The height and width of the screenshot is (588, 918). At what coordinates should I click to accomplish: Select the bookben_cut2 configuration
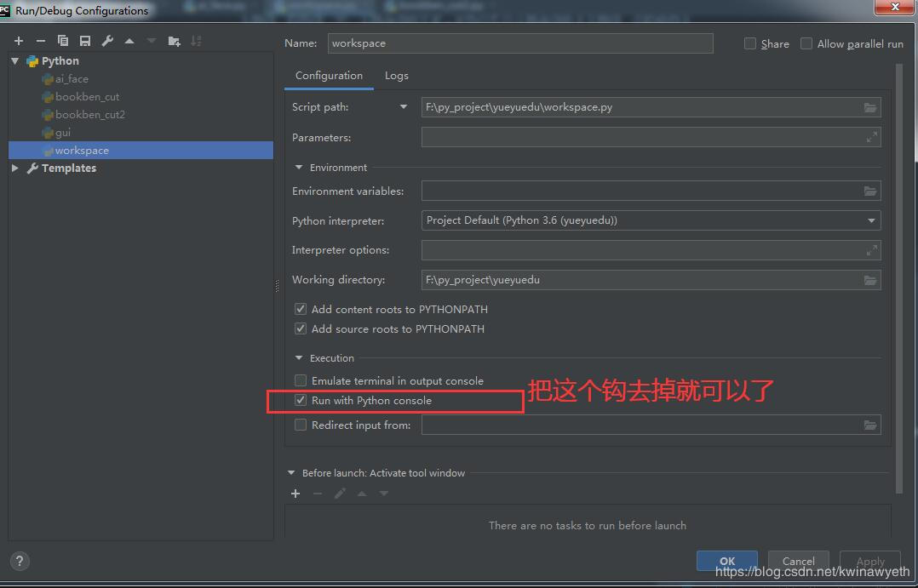(x=89, y=115)
